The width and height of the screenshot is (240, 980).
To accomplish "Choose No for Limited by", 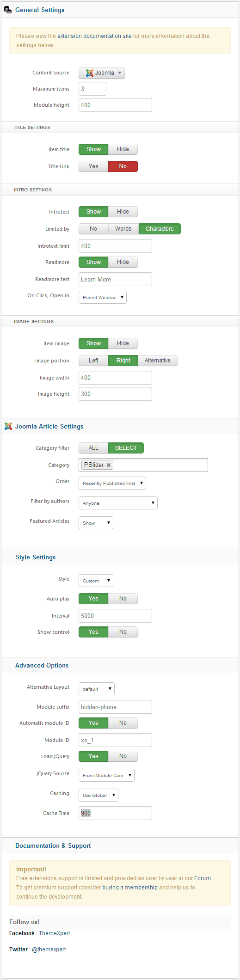I will point(93,229).
